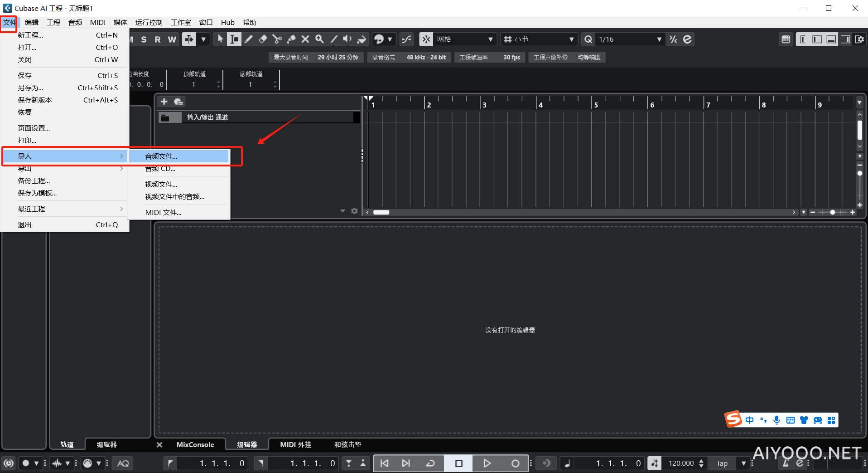Image resolution: width=868 pixels, height=473 pixels.
Task: Select the Zoom magnifier tool
Action: coord(319,39)
